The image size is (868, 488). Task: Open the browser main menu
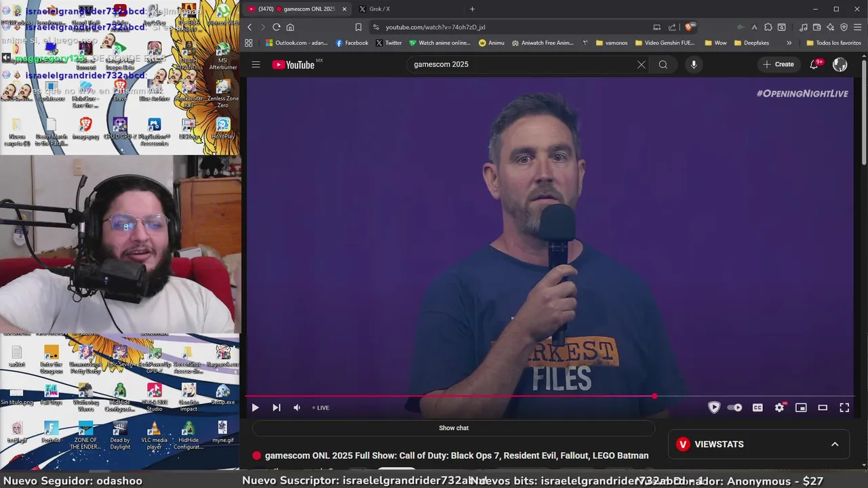click(858, 27)
